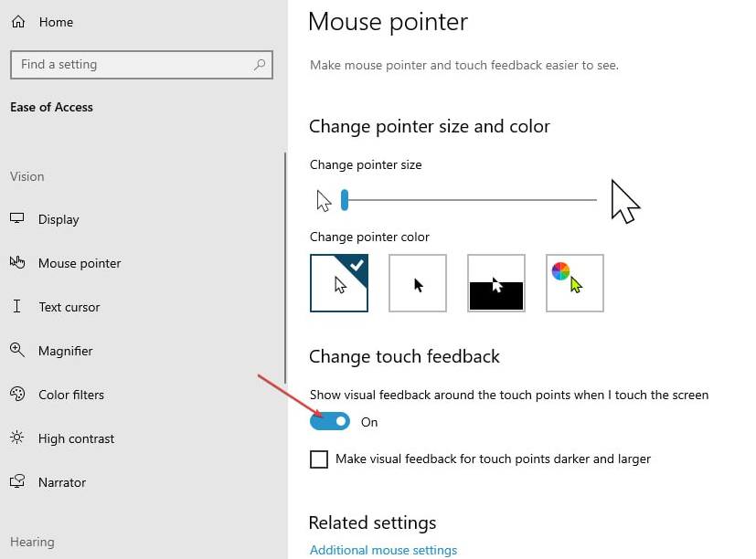Screen dimensions: 756x559
Task: Click the pointer size slider handle
Action: coord(345,199)
